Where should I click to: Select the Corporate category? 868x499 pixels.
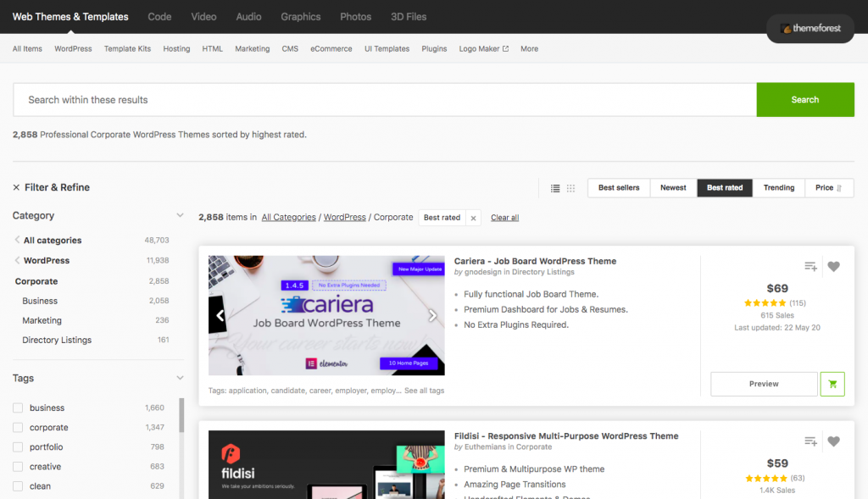coord(36,281)
